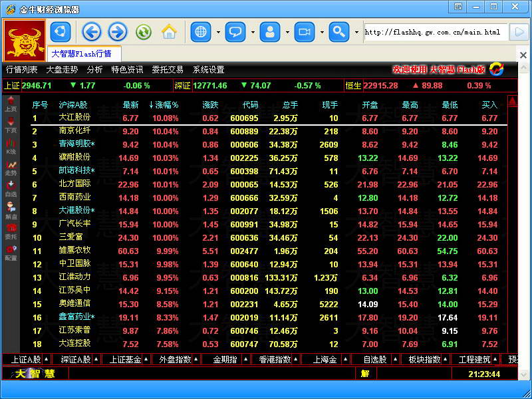
Task: Open the K线 chart sidebar icon
Action: (11, 146)
